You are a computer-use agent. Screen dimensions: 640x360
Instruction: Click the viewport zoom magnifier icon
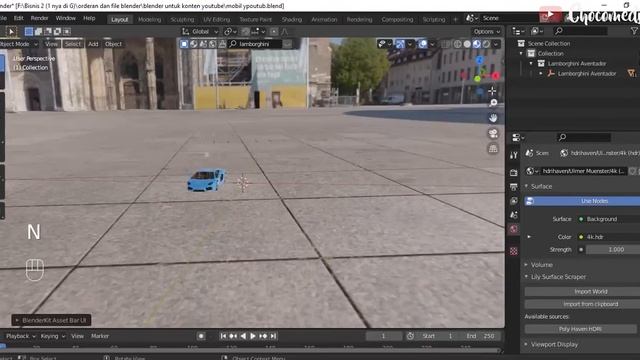(x=493, y=103)
